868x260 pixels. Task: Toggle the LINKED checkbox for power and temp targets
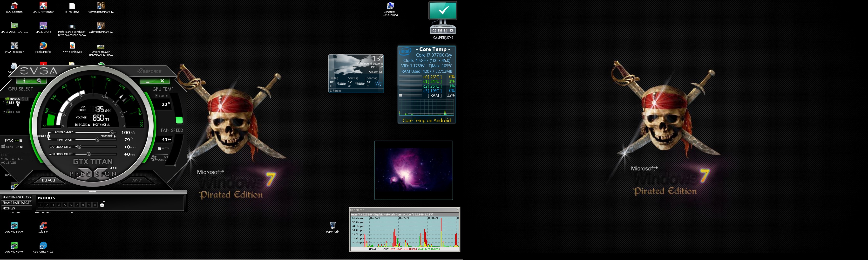pyautogui.click(x=48, y=136)
